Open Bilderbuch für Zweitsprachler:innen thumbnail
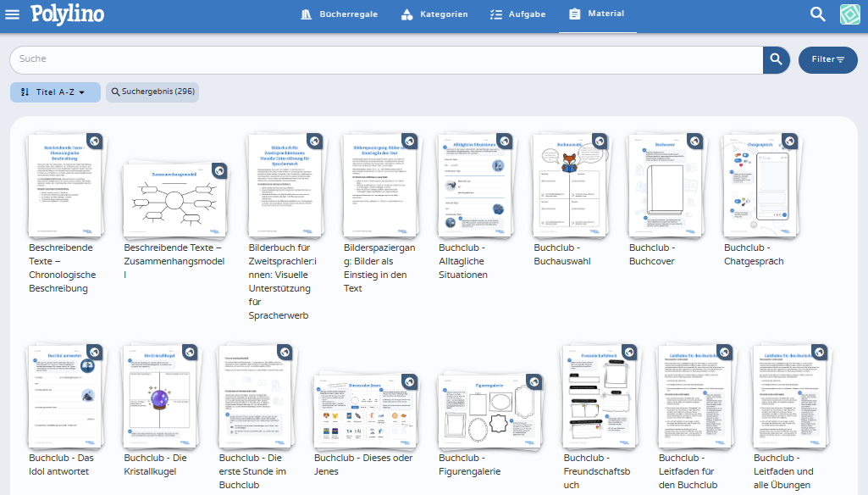The height and width of the screenshot is (495, 868). pyautogui.click(x=285, y=186)
